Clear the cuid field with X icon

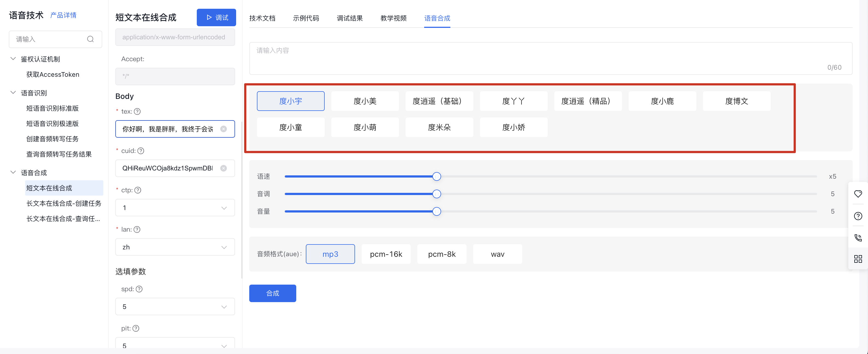(223, 168)
